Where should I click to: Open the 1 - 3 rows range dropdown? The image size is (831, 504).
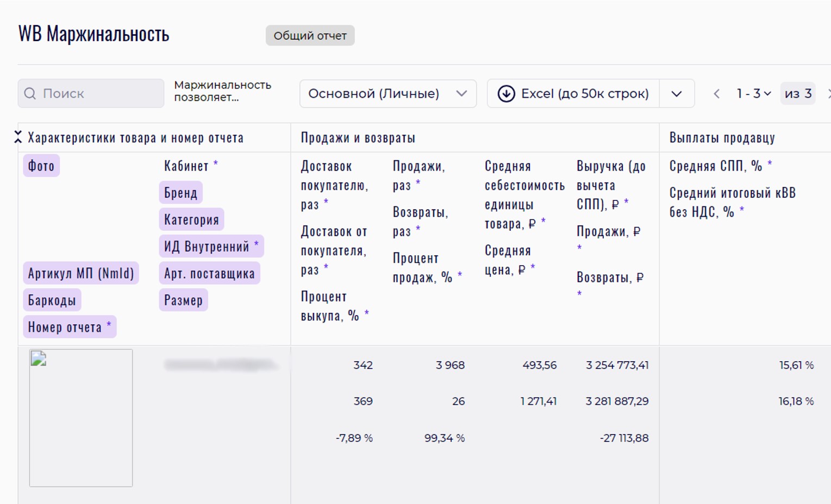click(753, 94)
